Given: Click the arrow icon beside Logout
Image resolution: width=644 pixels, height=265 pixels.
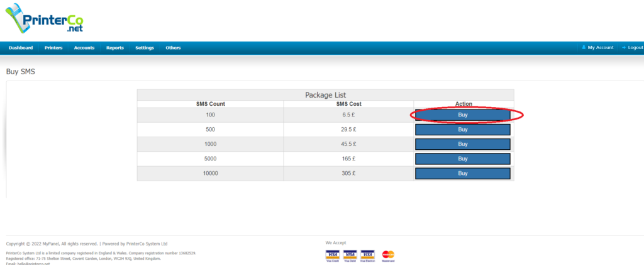Looking at the screenshot, I should click(625, 48).
